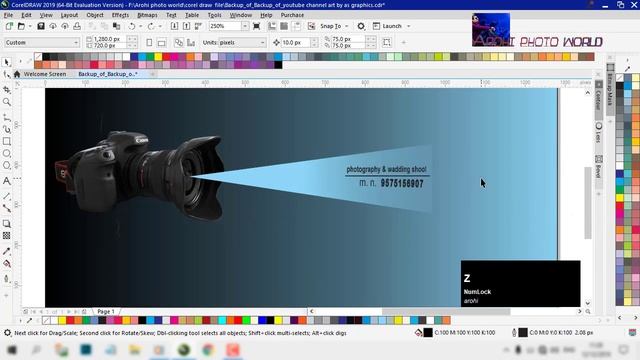Select the Shape edit tool
The width and height of the screenshot is (640, 360).
[7, 75]
